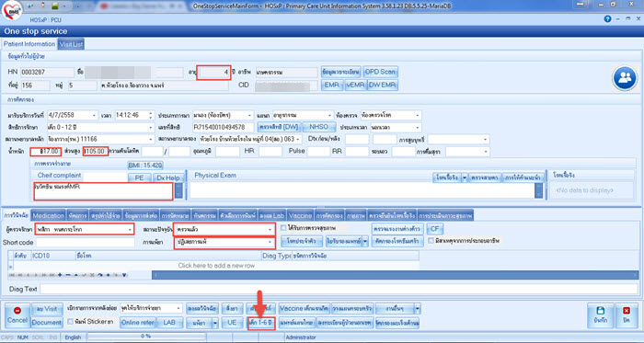Open the visit date 4/7/2558 dropdown
Screen dimensions: 644x343
[95, 116]
